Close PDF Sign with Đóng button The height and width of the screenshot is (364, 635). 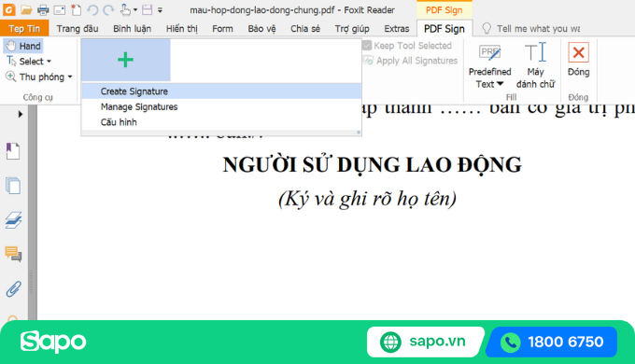pos(578,60)
